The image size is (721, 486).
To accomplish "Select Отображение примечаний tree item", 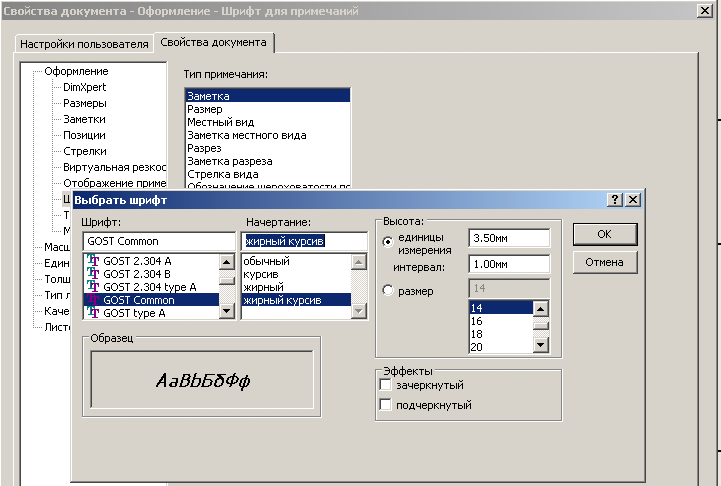I will tap(114, 183).
